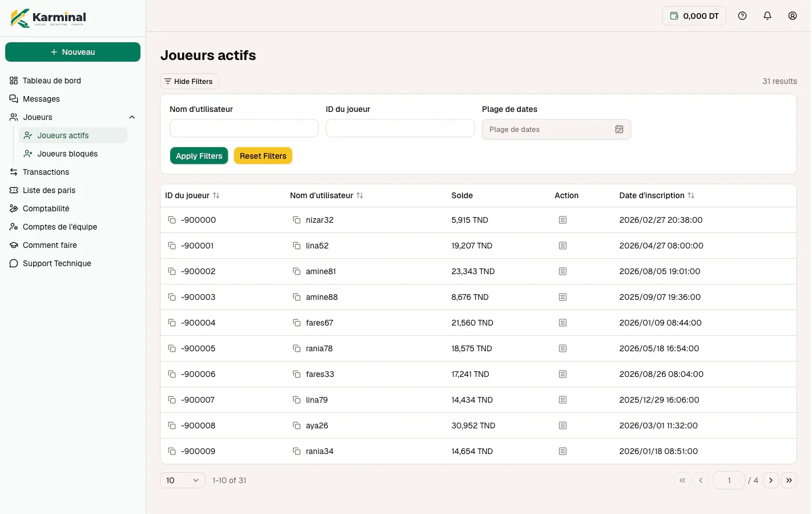Click the Karminal logo
812x514 pixels.
pyautogui.click(x=49, y=18)
